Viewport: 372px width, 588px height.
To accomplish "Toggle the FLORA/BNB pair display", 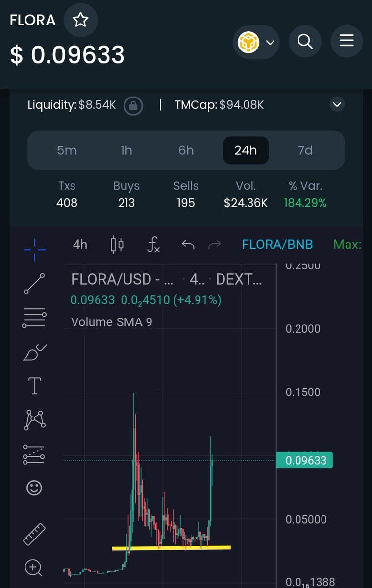I will coord(277,244).
